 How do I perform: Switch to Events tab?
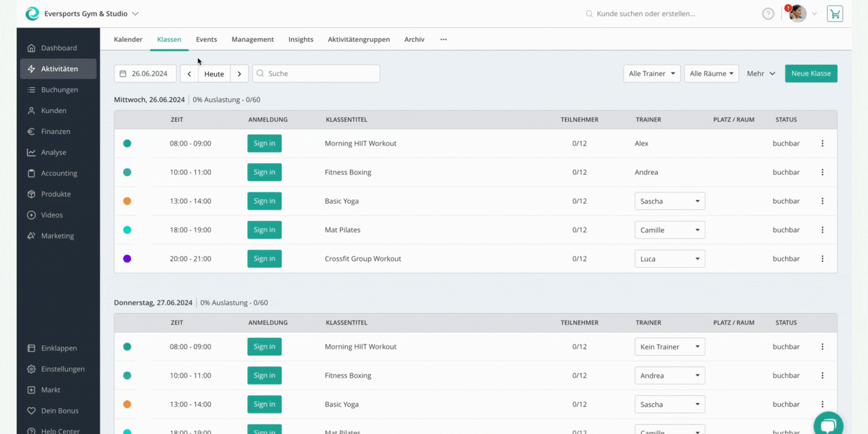point(206,39)
